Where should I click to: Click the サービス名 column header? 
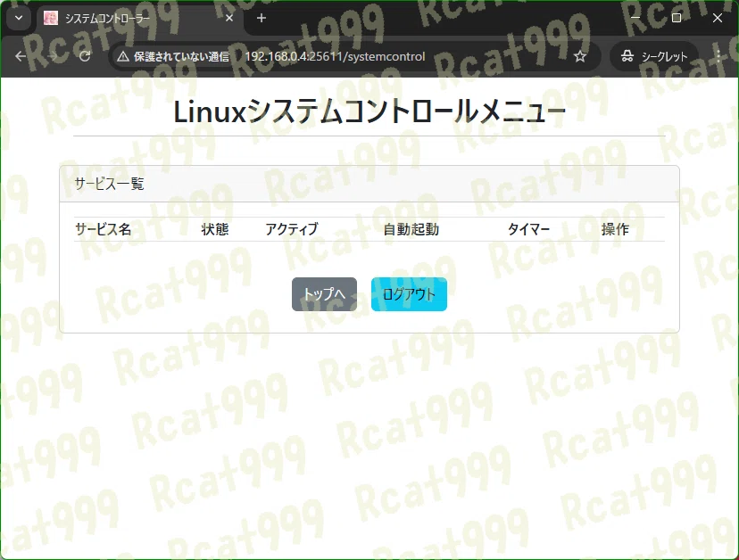coord(104,229)
